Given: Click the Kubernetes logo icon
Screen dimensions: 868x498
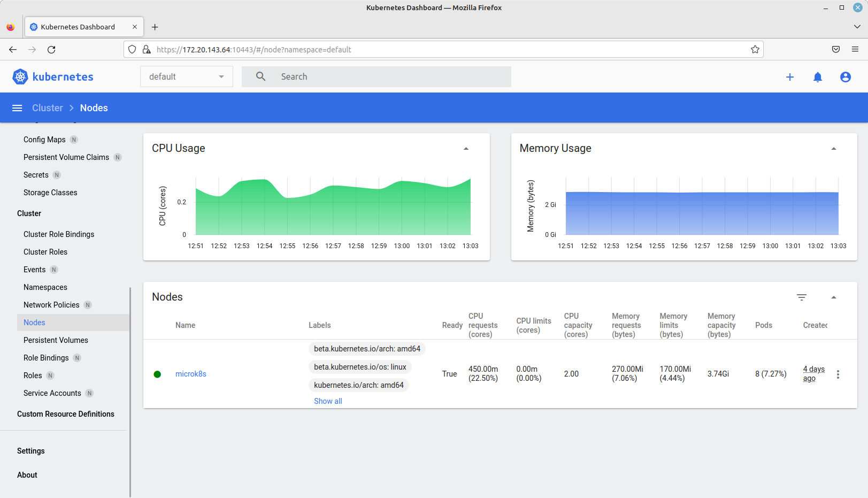Looking at the screenshot, I should click(x=20, y=77).
